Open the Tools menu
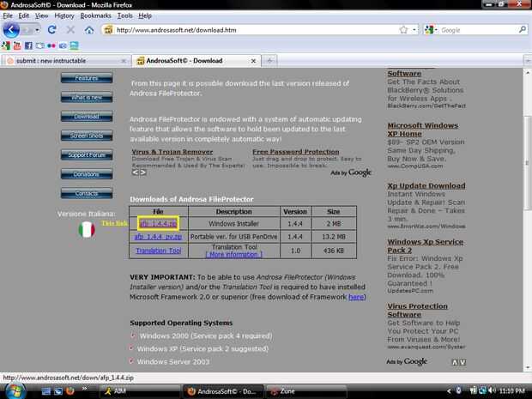Image resolution: width=532 pixels, height=399 pixels. click(x=125, y=15)
